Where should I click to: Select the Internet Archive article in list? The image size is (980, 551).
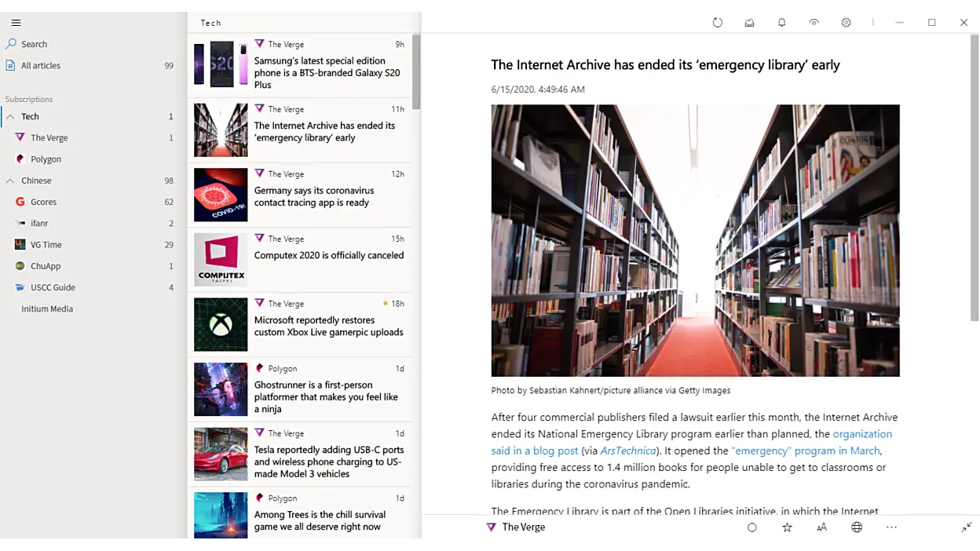(299, 130)
